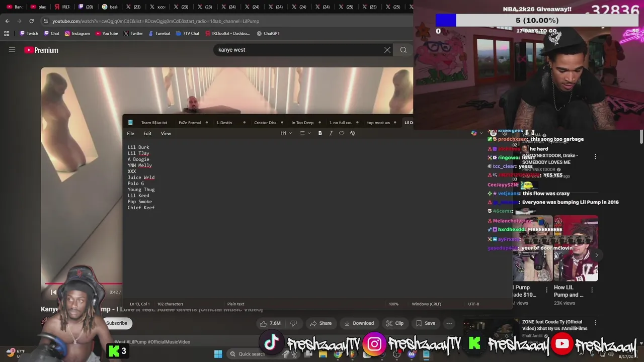Open the ChatGPT bookmark
Viewport: 644px width, 362px height.
click(268, 34)
